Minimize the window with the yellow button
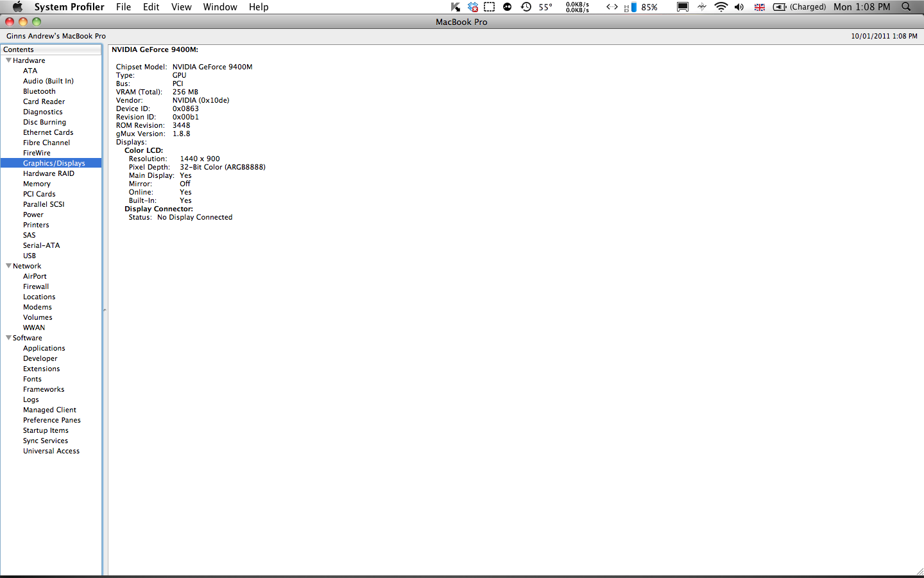This screenshot has width=924, height=578. pyautogui.click(x=23, y=22)
